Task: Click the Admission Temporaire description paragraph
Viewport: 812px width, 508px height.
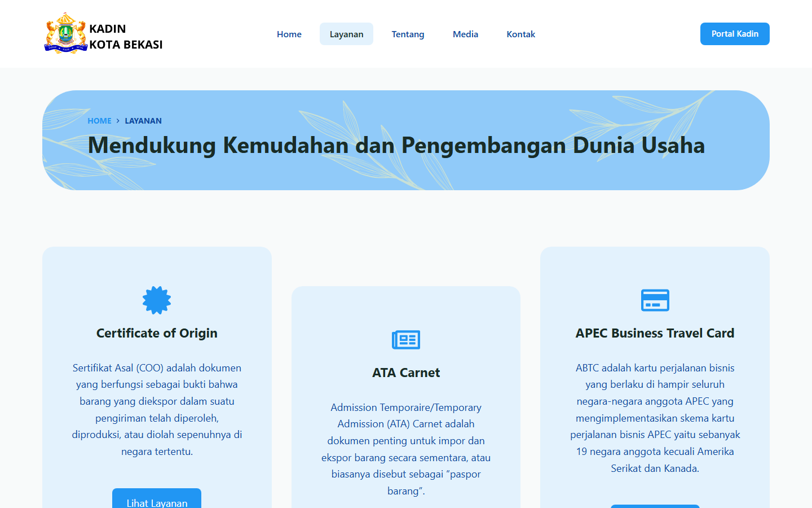Action: pyautogui.click(x=406, y=449)
